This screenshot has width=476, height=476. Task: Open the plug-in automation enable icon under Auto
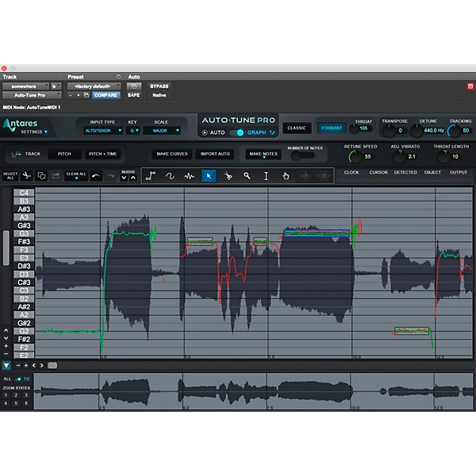click(134, 86)
